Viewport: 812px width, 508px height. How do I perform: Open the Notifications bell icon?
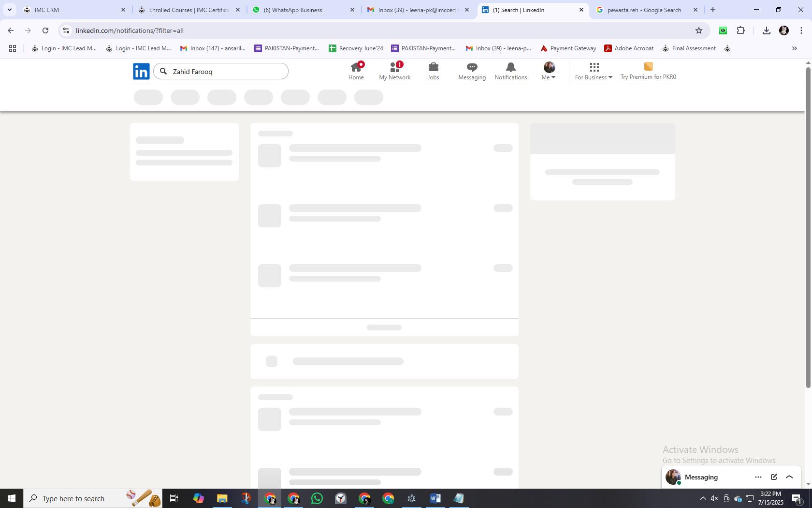[511, 71]
